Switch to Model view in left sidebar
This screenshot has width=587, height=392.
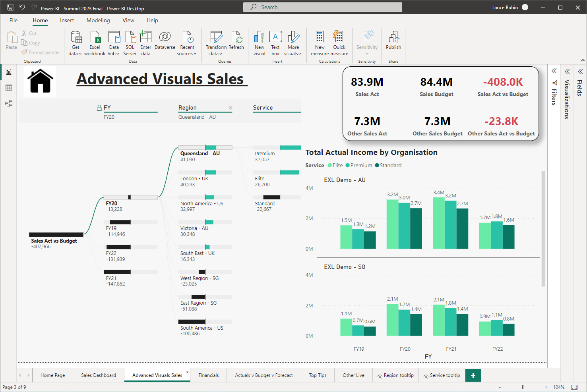pos(9,104)
